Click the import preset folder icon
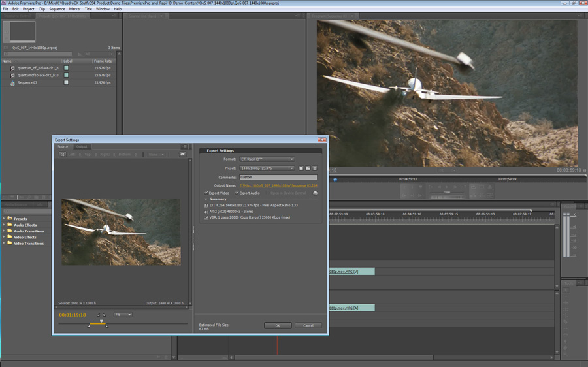This screenshot has height=367, width=588. [x=308, y=168]
